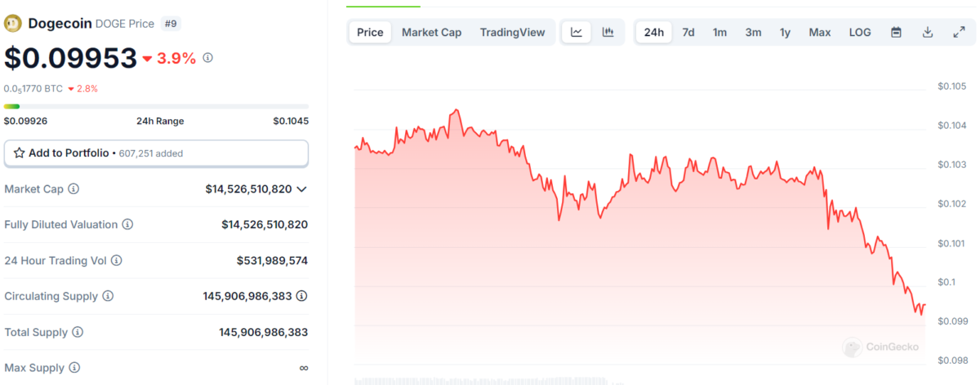This screenshot has width=980, height=385.
Task: Open the calendar date range picker
Action: click(896, 33)
